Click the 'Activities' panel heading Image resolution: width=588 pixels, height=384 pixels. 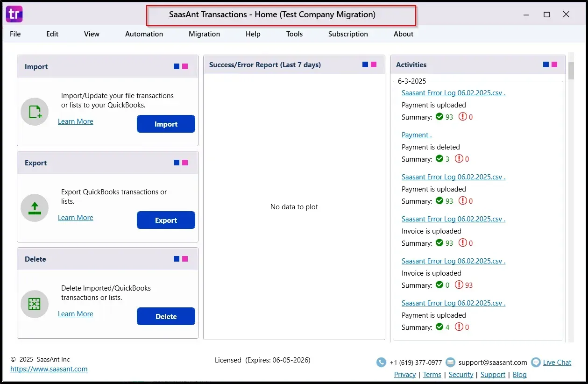pyautogui.click(x=411, y=65)
